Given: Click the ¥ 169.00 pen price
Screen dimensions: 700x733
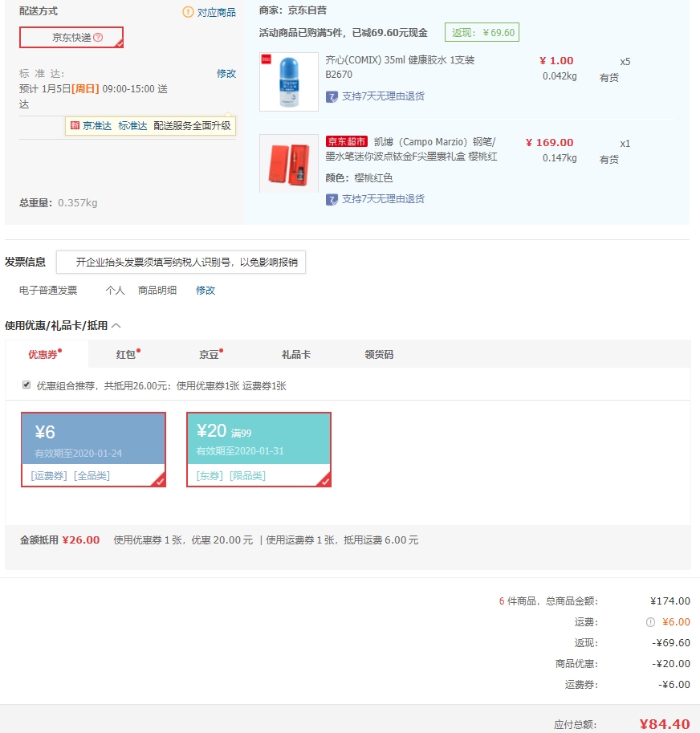Looking at the screenshot, I should coord(550,143).
